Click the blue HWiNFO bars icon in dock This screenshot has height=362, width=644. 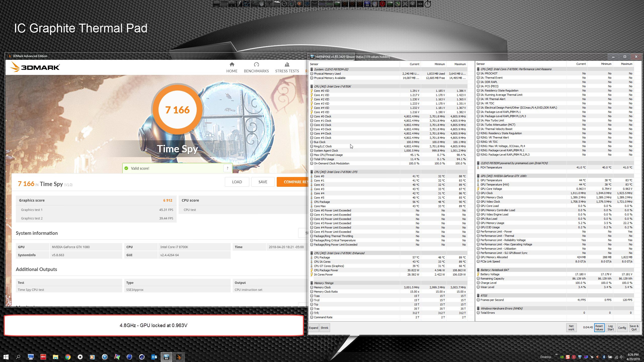tap(367, 4)
